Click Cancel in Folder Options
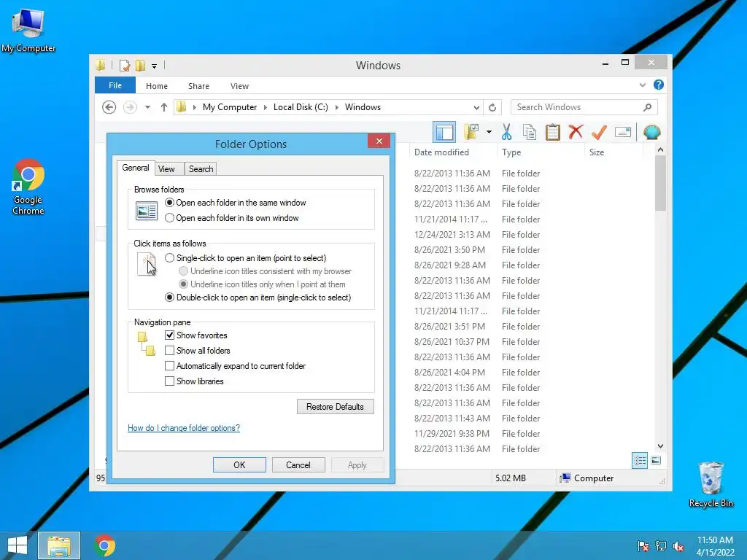This screenshot has height=560, width=747. [298, 464]
